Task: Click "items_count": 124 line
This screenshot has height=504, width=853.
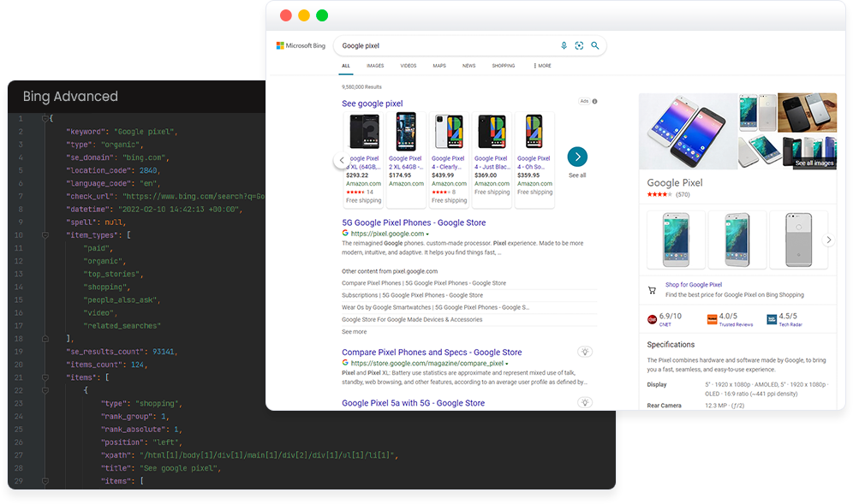Action: [106, 365]
